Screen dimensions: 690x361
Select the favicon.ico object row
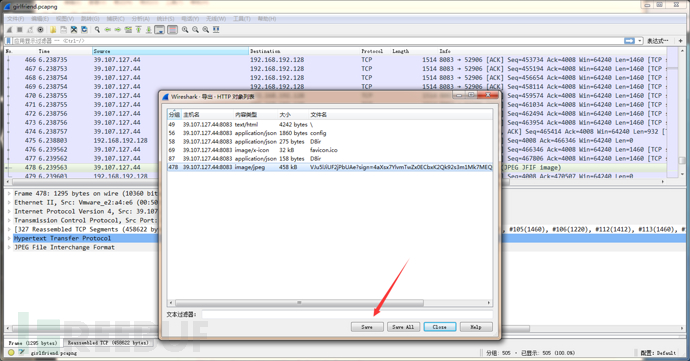[x=330, y=150]
